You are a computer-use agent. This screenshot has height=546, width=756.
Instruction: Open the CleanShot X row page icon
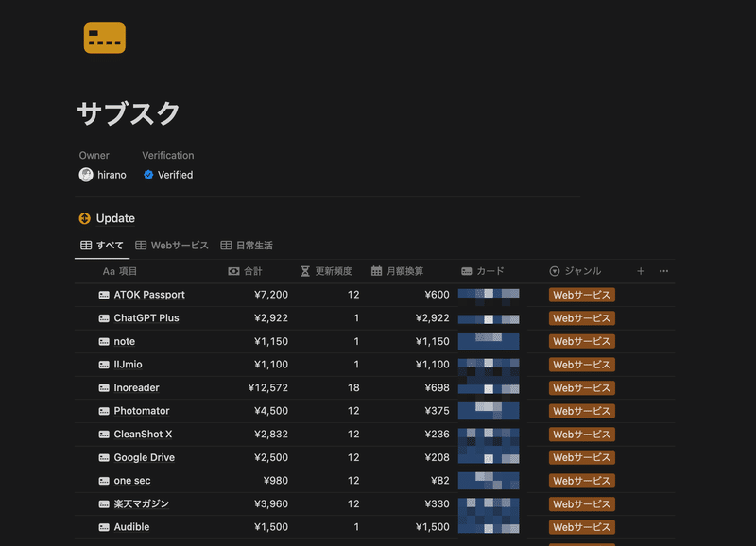(104, 435)
